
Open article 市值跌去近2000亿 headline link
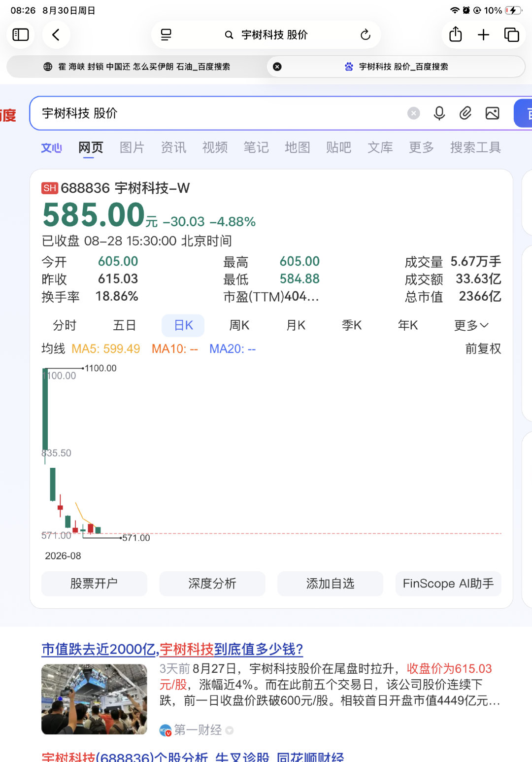click(172, 649)
